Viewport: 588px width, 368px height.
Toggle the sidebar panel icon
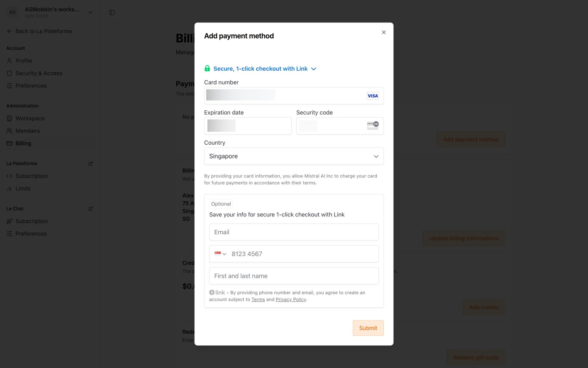point(112,13)
